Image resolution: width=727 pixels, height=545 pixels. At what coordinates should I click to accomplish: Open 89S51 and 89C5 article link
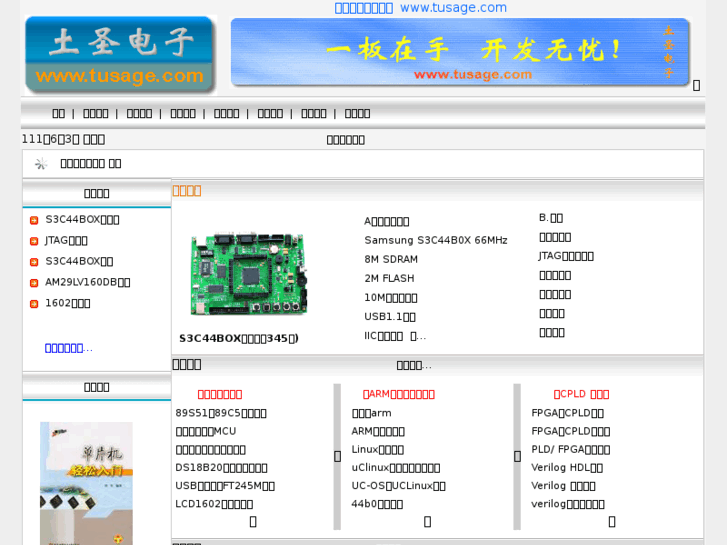221,413
